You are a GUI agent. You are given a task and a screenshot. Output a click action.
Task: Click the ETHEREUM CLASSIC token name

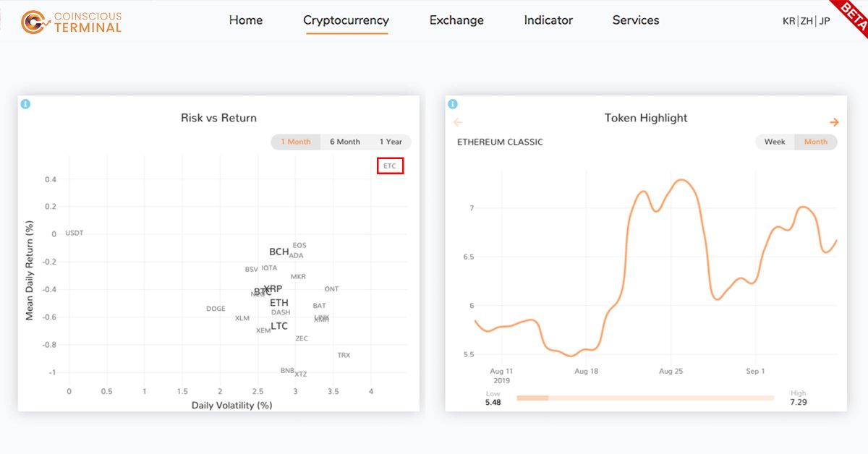click(x=500, y=142)
